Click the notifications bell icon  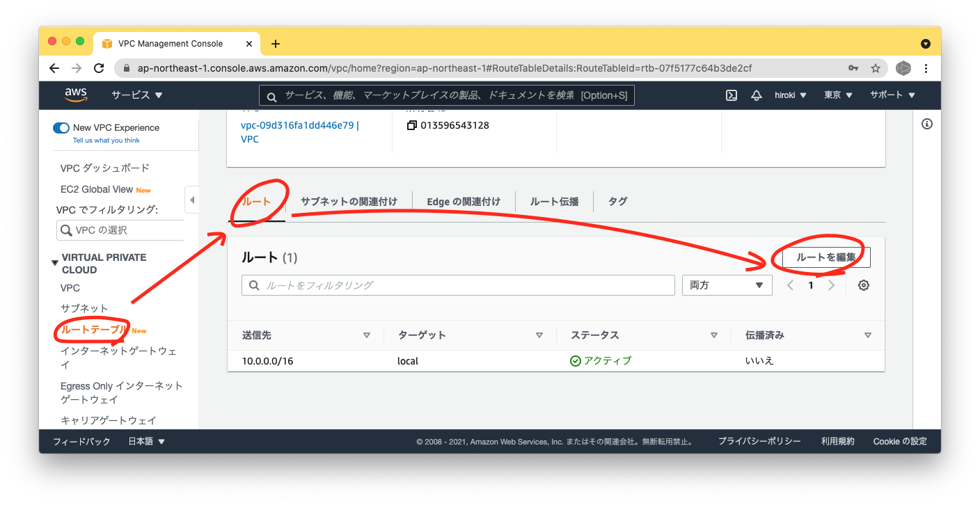756,95
